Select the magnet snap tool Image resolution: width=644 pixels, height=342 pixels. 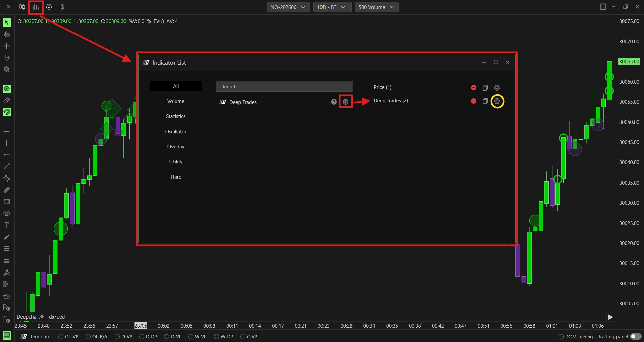point(7,112)
